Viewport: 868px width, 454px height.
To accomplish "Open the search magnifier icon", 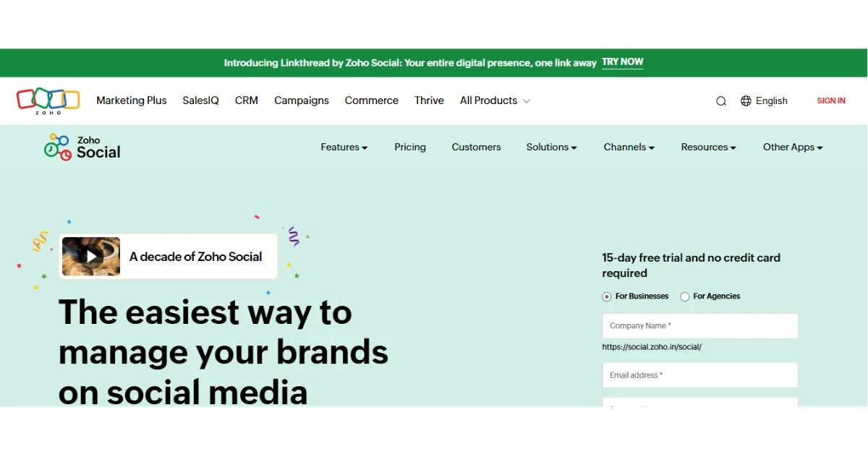I will [721, 101].
